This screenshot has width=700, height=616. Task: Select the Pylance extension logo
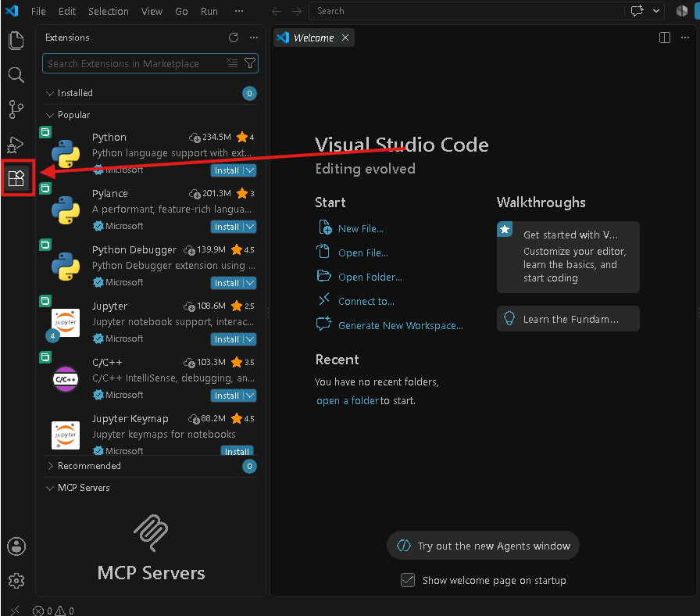pos(66,210)
